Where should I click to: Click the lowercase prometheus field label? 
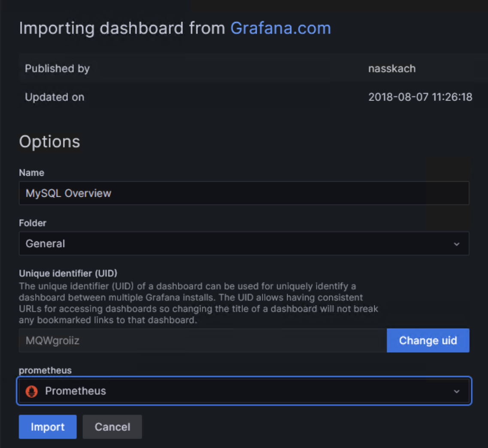tap(45, 370)
